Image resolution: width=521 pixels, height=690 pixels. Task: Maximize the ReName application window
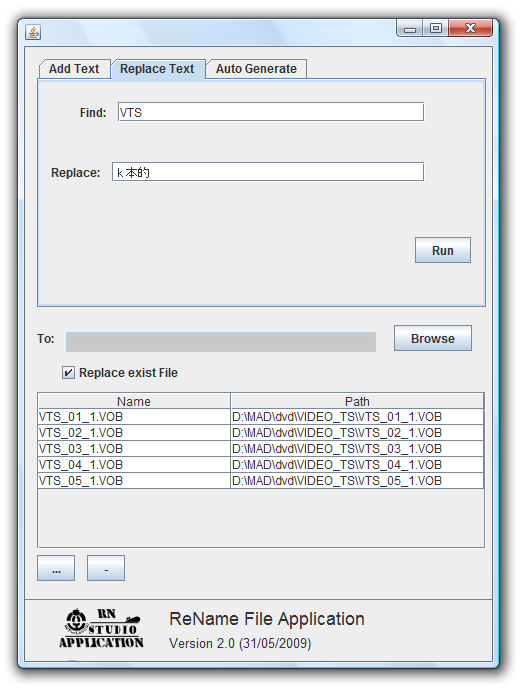pos(436,29)
